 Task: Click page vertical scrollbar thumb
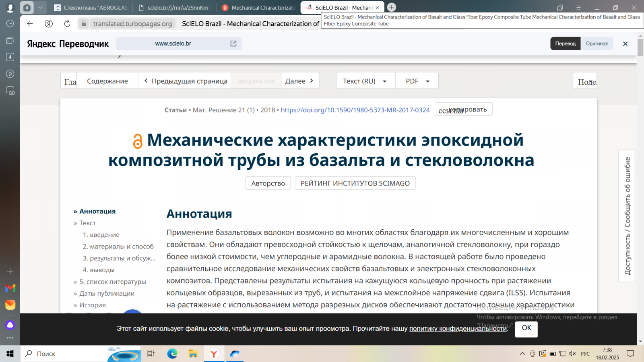pos(640,47)
